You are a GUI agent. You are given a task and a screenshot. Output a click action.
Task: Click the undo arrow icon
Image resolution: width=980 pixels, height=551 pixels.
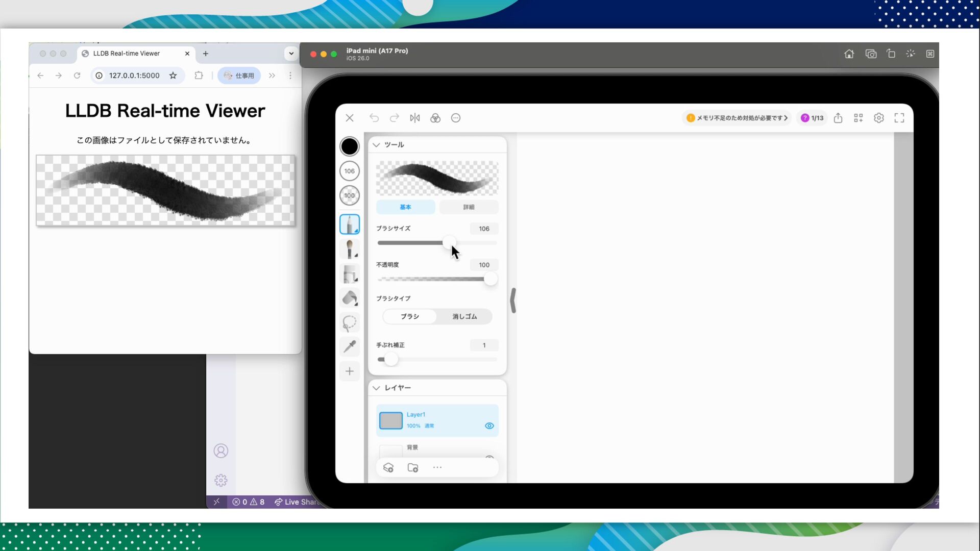point(374,118)
